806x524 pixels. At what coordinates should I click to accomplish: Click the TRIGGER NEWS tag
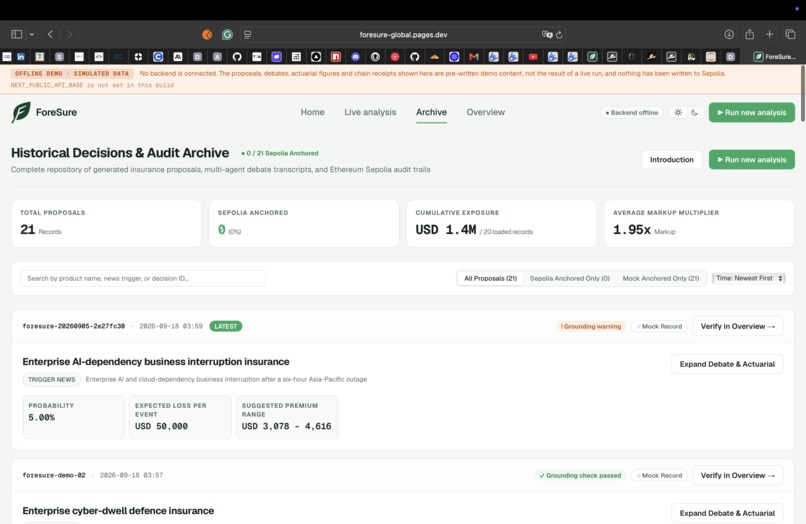click(51, 380)
